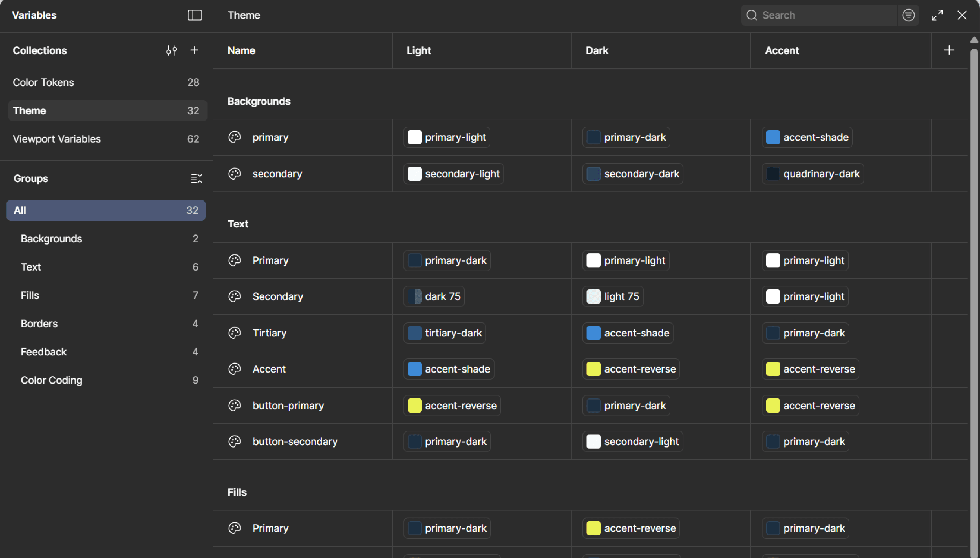The image size is (980, 558).
Task: Click palette icon of secondary background variable
Action: coord(235,174)
